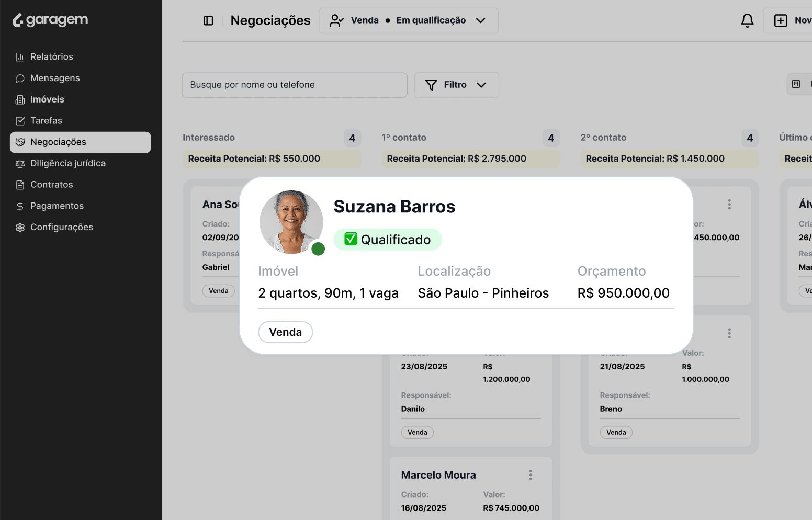Open the Filtro funnel icon
812x520 pixels.
coord(431,85)
